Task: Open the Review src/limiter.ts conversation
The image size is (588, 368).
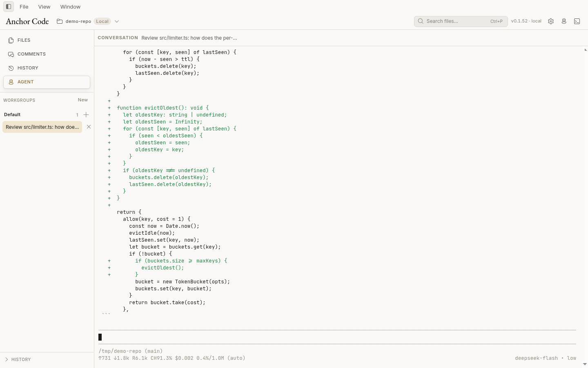Action: 42,127
